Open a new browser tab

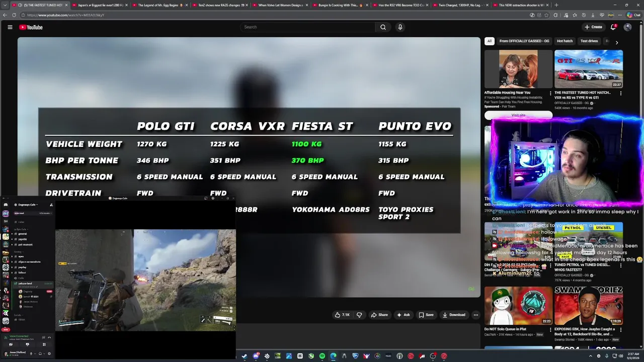pyautogui.click(x=556, y=5)
